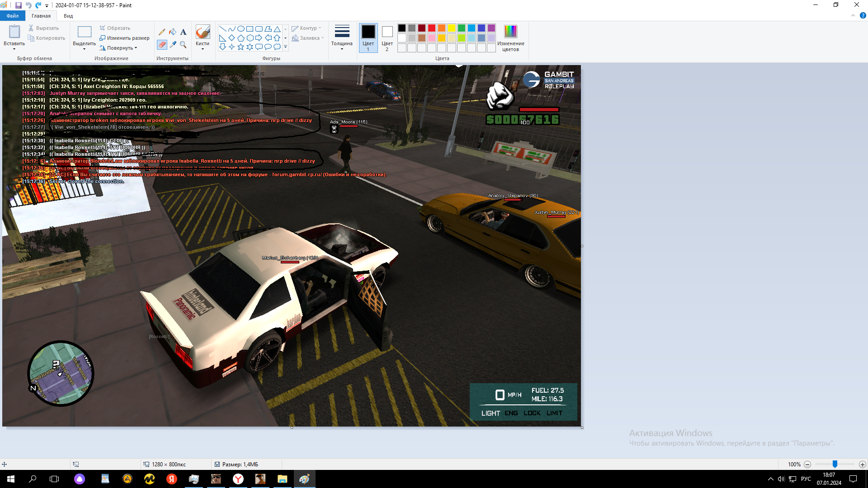Click Resize image button
The height and width of the screenshot is (488, 868).
pyautogui.click(x=124, y=38)
